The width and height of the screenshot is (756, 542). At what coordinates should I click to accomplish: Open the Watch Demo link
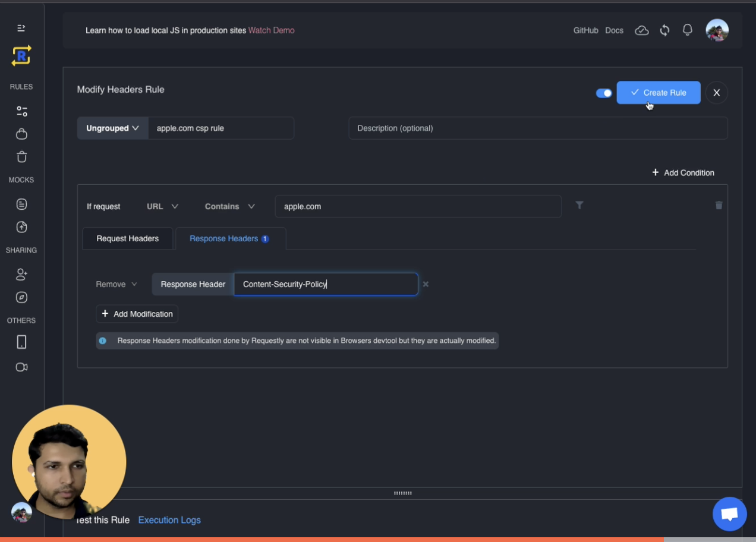click(x=271, y=30)
